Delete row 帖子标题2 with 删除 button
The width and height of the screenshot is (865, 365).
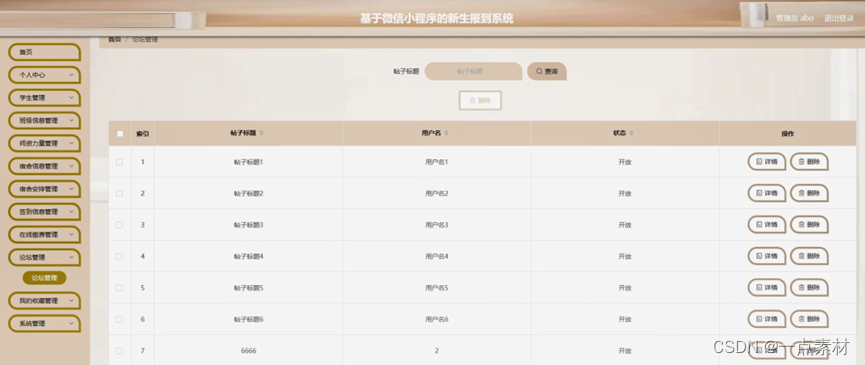[809, 194]
